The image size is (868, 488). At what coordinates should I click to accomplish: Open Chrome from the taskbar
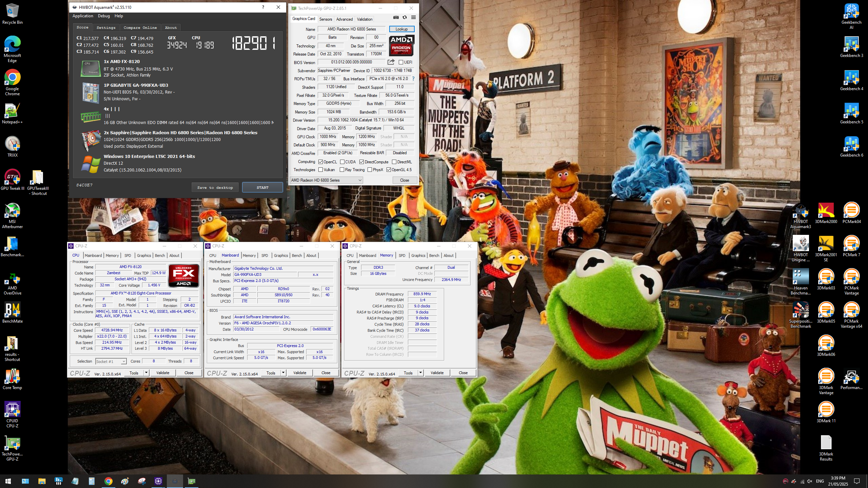click(108, 481)
